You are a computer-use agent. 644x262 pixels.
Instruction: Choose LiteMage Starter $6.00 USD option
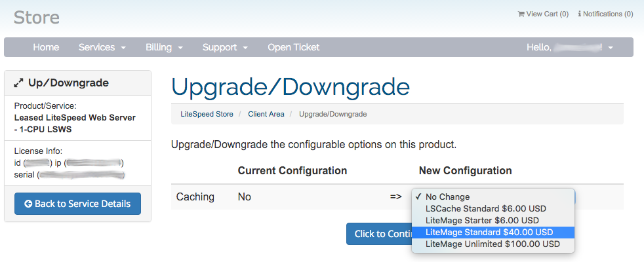click(493, 220)
